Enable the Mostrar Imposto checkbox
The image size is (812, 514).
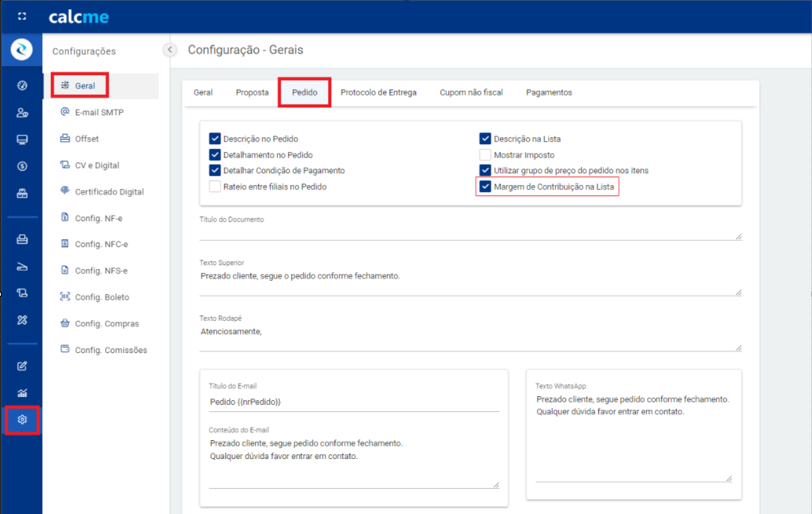[485, 155]
